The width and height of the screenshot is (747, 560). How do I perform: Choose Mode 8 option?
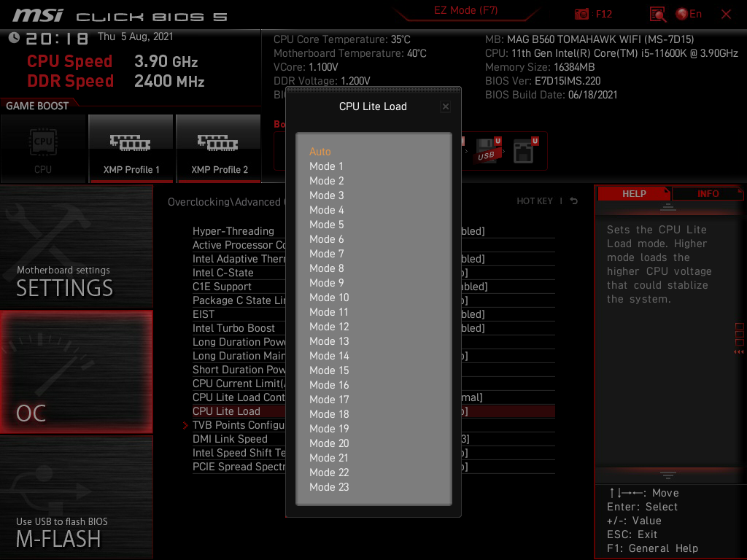pyautogui.click(x=326, y=268)
